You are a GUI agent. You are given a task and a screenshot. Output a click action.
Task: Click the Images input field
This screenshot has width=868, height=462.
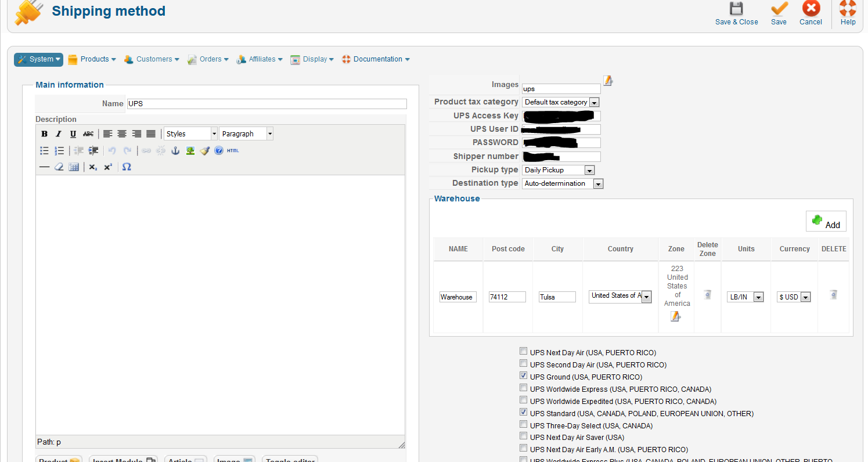[561, 89]
